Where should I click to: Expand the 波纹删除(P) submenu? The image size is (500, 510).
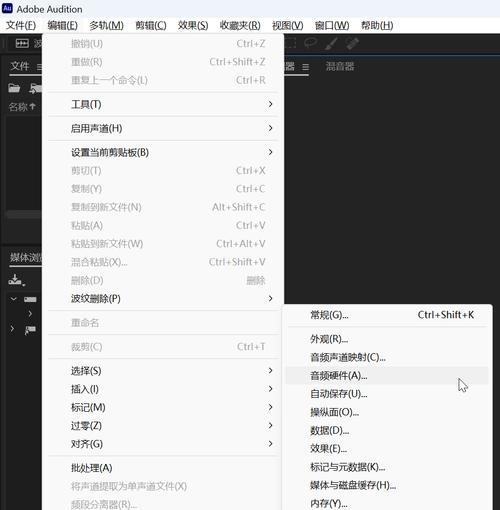click(163, 298)
